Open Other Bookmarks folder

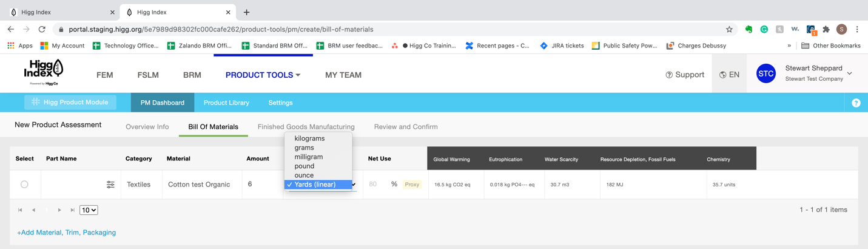tap(831, 46)
